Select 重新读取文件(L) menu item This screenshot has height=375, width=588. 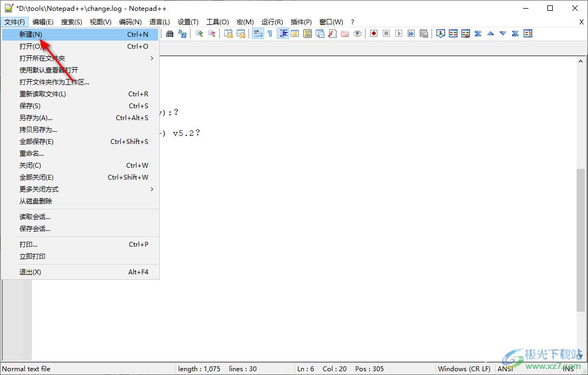click(x=80, y=94)
